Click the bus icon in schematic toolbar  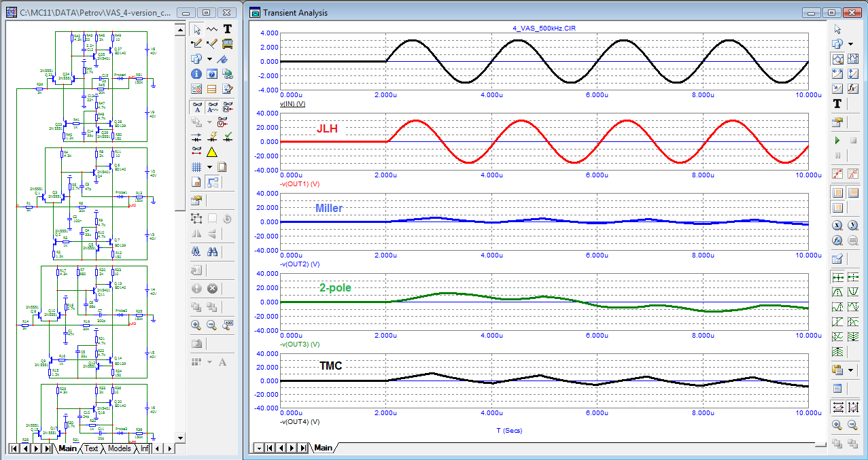[x=227, y=43]
